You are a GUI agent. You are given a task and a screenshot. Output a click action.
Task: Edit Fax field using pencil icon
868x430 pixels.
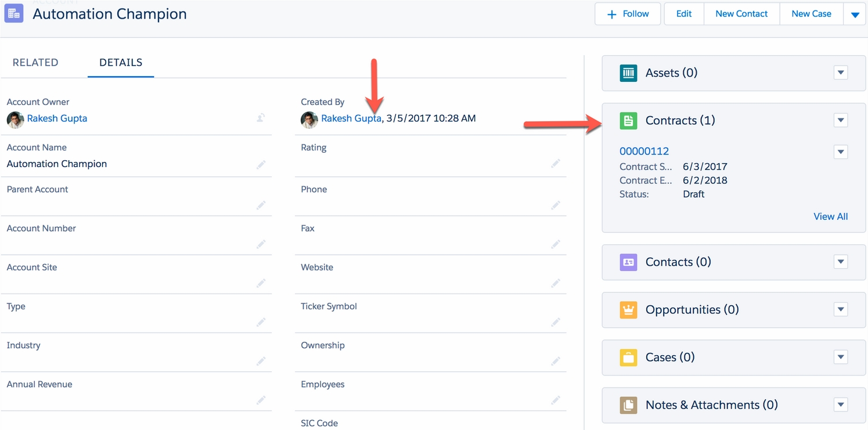click(556, 244)
